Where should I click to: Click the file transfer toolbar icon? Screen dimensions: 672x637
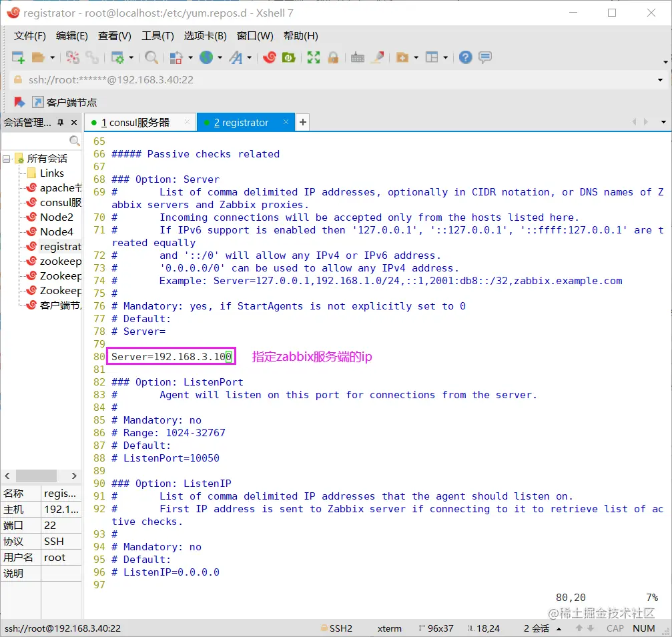[176, 57]
